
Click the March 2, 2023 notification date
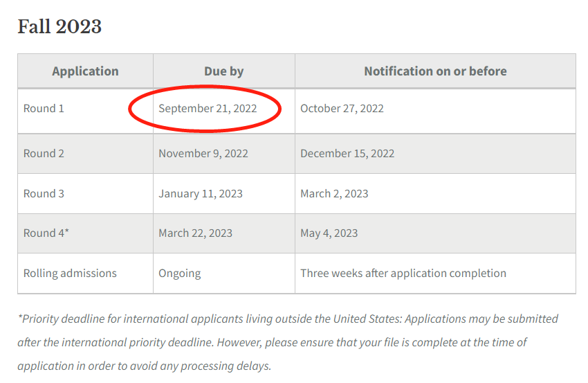[x=334, y=194]
